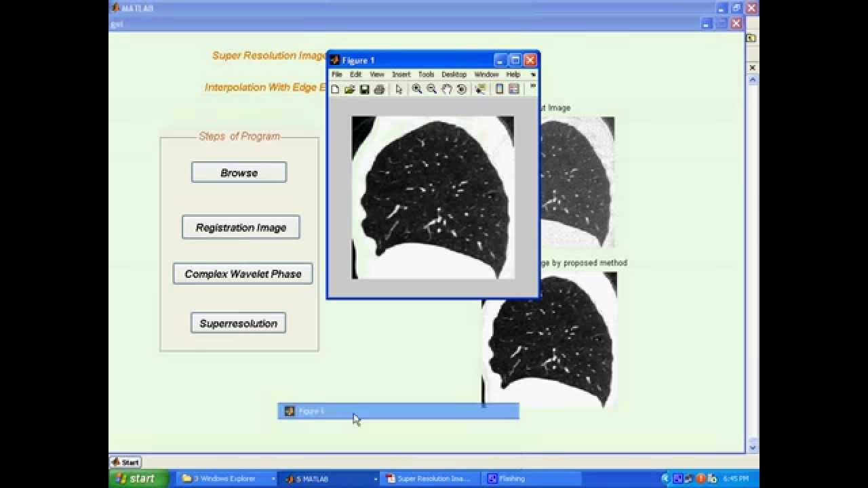Open Figure 1 Edit menu
The width and height of the screenshot is (868, 488).
pyautogui.click(x=356, y=75)
